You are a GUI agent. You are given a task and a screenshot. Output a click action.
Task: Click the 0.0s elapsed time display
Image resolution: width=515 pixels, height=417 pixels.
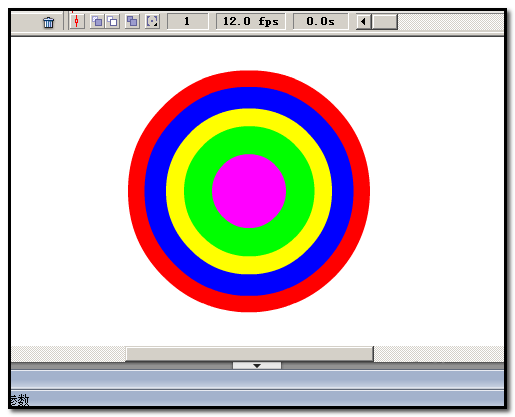tap(321, 22)
